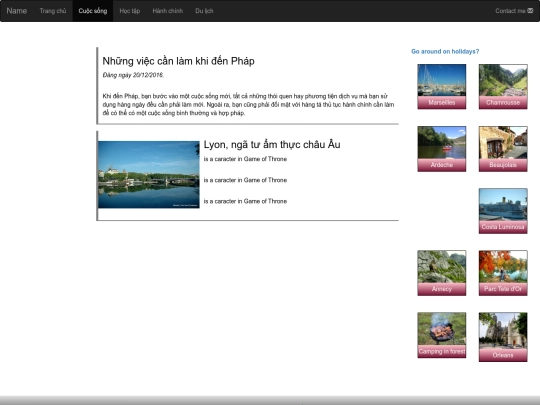Click the Beaujolais label button
Screen dimensions: 540x405
pyautogui.click(x=503, y=165)
